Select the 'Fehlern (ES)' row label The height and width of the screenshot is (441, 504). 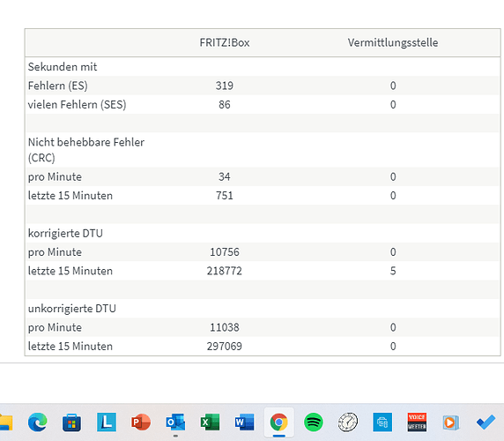point(58,86)
